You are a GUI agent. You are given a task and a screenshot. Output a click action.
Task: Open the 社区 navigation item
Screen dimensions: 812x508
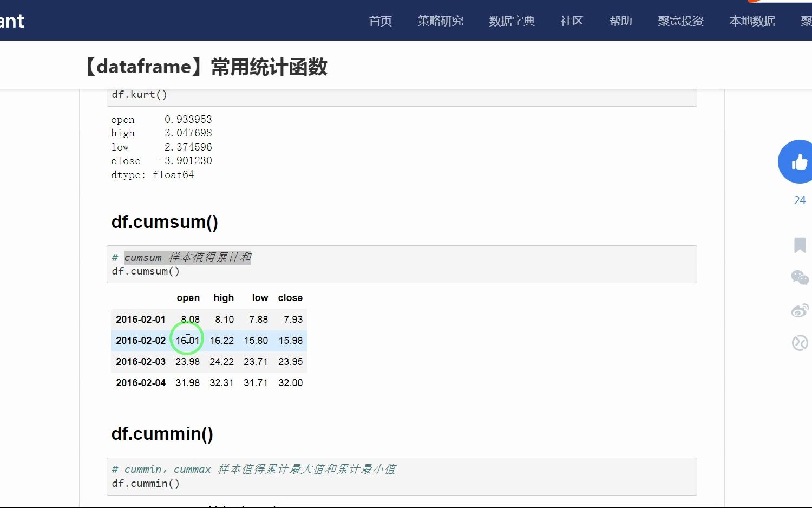(572, 21)
